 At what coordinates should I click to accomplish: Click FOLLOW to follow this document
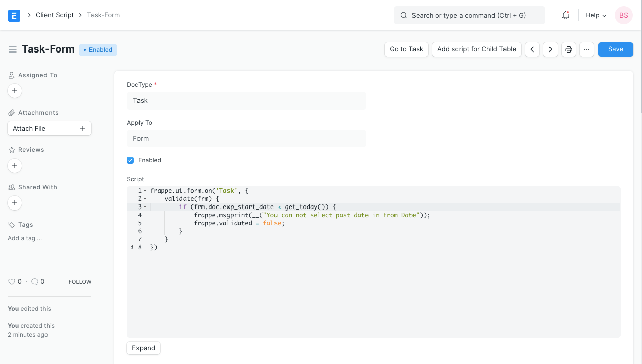point(80,282)
